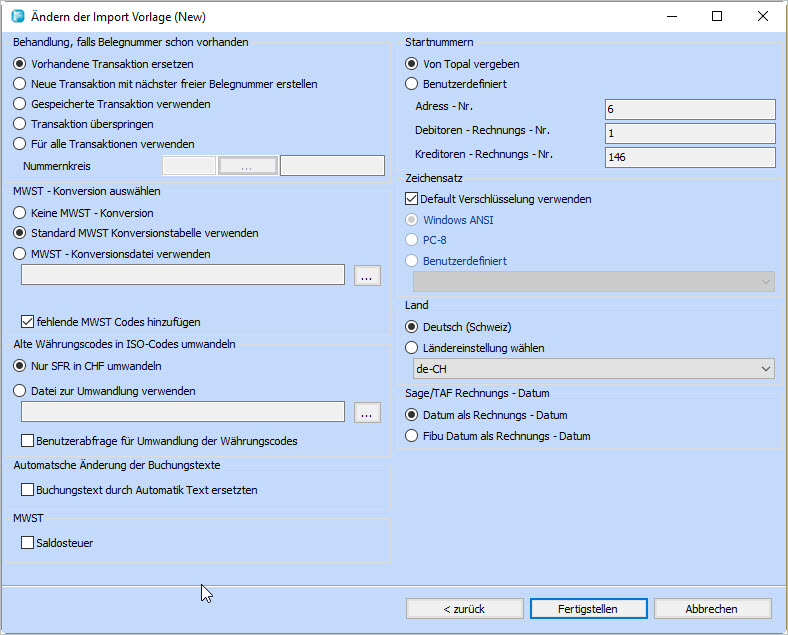The width and height of the screenshot is (788, 635).
Task: Click the Topal app icon in title bar
Action: click(x=14, y=17)
